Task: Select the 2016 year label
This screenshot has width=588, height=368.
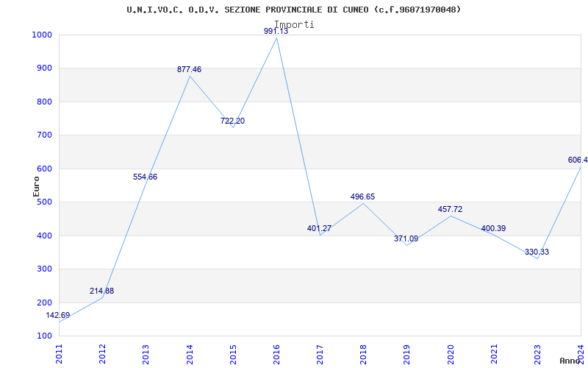Action: coord(276,355)
